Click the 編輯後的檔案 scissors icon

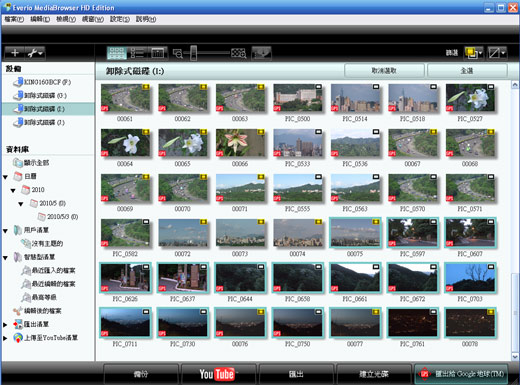[17, 311]
